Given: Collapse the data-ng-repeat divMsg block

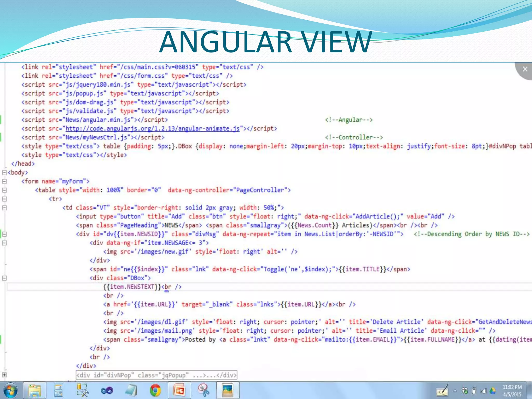Looking at the screenshot, I should pos(4,234).
